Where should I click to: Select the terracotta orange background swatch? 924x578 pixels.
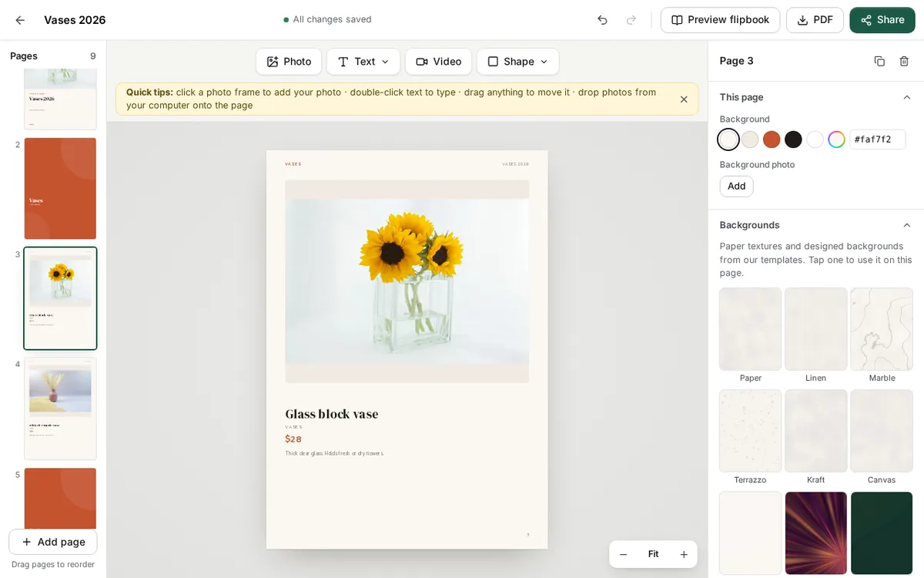pyautogui.click(x=772, y=139)
